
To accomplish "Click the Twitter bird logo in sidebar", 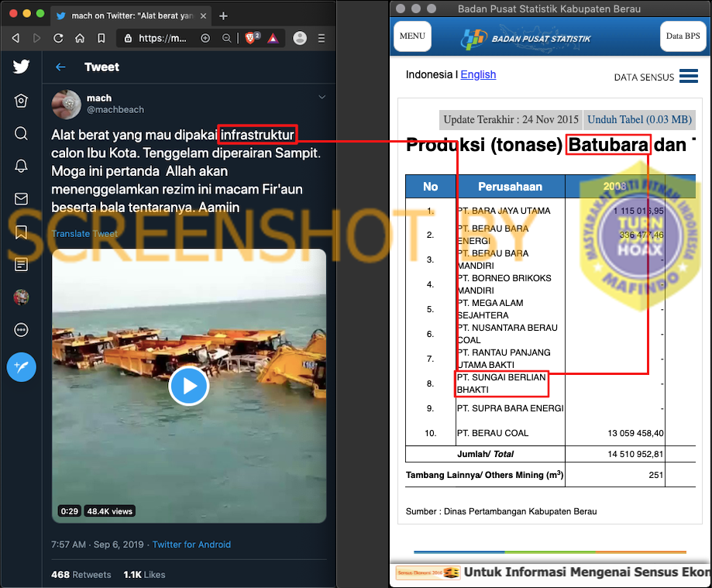I will (x=21, y=67).
